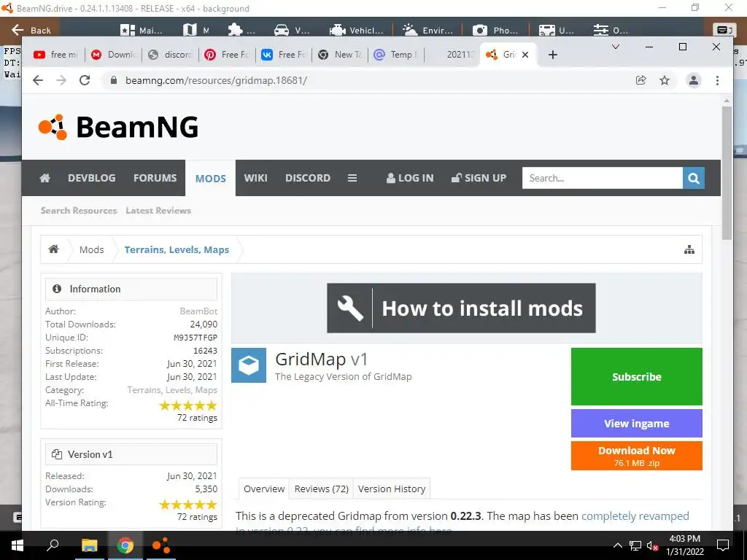747x560 pixels.
Task: View site lock information icon
Action: [x=113, y=80]
